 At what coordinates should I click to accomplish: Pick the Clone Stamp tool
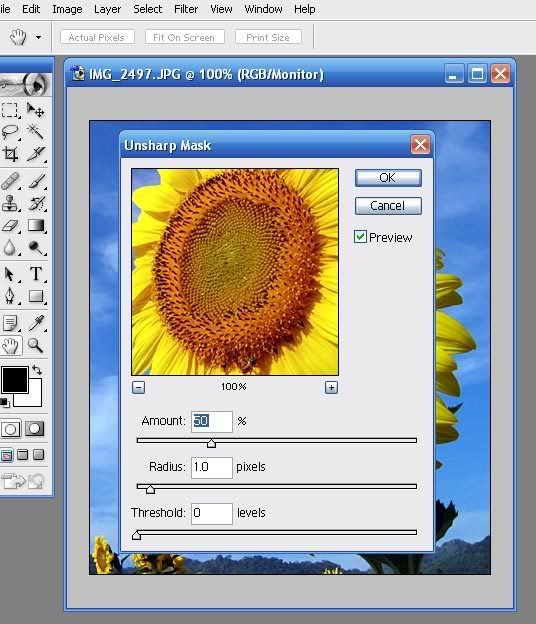click(x=10, y=203)
